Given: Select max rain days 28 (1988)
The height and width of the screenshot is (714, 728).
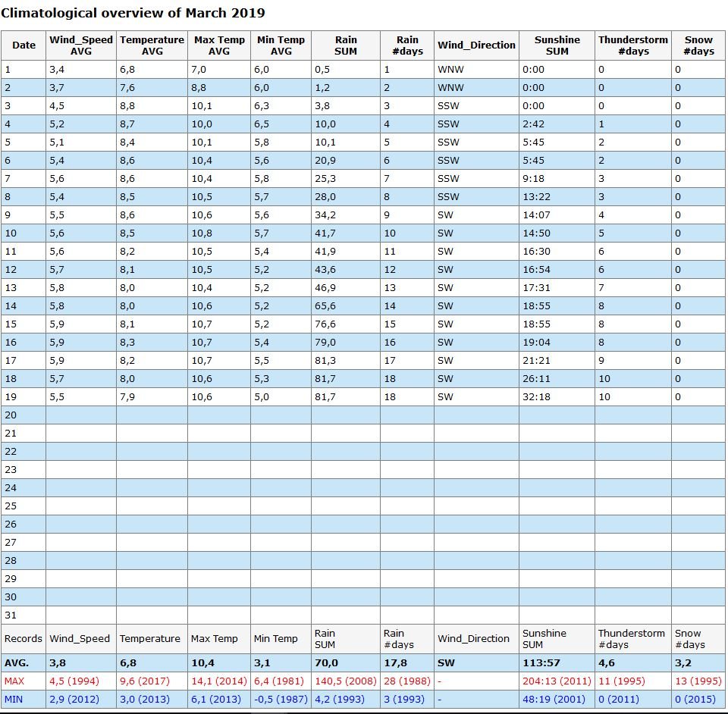Looking at the screenshot, I should tap(407, 681).
